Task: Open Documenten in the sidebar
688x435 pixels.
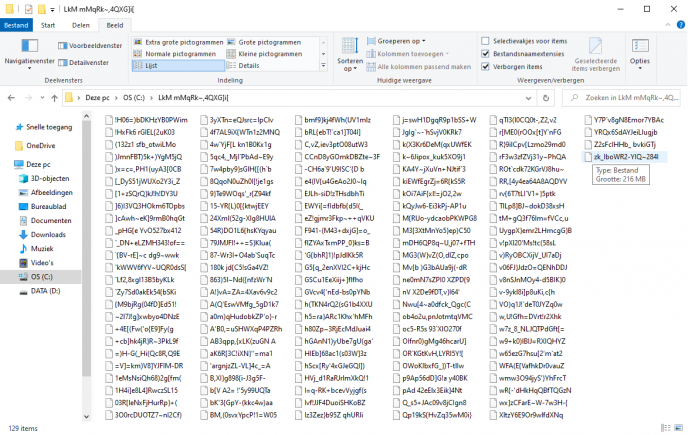Action: click(x=45, y=221)
